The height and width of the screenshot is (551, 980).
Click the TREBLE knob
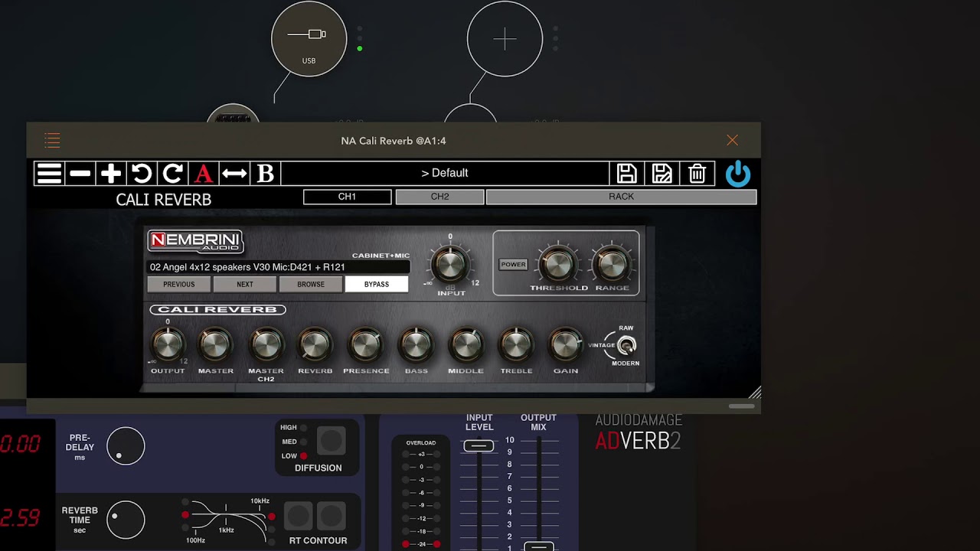click(x=516, y=346)
